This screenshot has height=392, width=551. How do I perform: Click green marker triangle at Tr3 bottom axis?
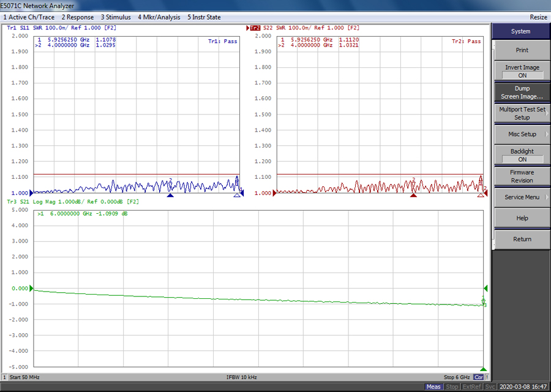coord(484,369)
